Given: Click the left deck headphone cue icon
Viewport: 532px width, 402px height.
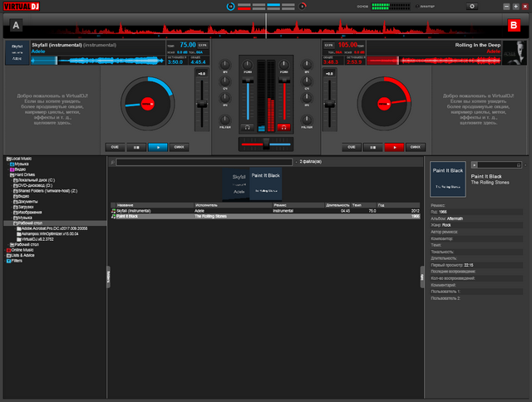Looking at the screenshot, I should click(x=247, y=127).
